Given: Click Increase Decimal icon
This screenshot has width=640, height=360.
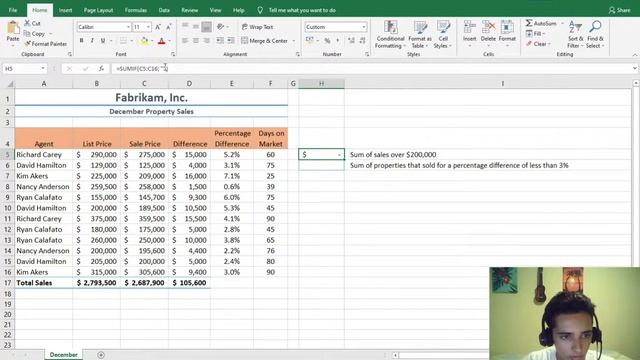Looking at the screenshot, I should click(x=351, y=40).
